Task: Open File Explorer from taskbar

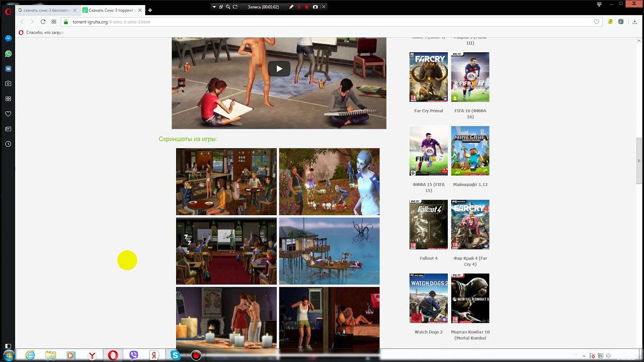Action: [x=51, y=355]
